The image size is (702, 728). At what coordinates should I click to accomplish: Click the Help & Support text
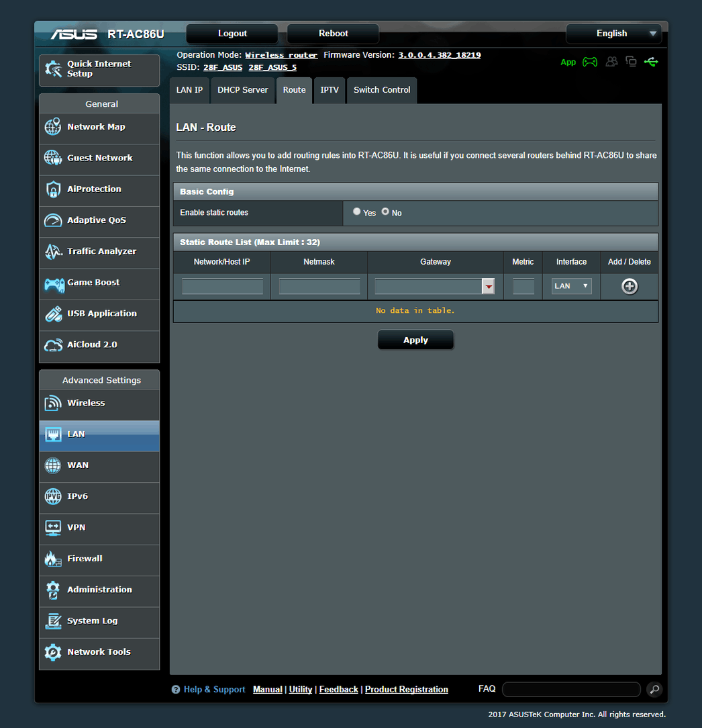214,690
